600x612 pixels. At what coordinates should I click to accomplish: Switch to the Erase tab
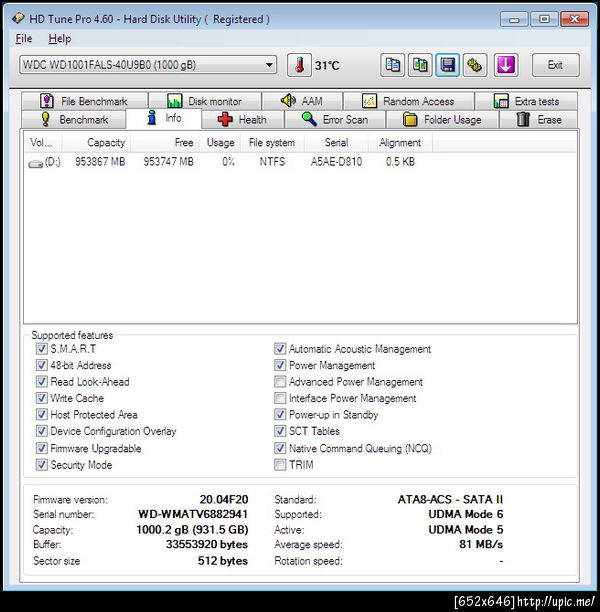[539, 119]
